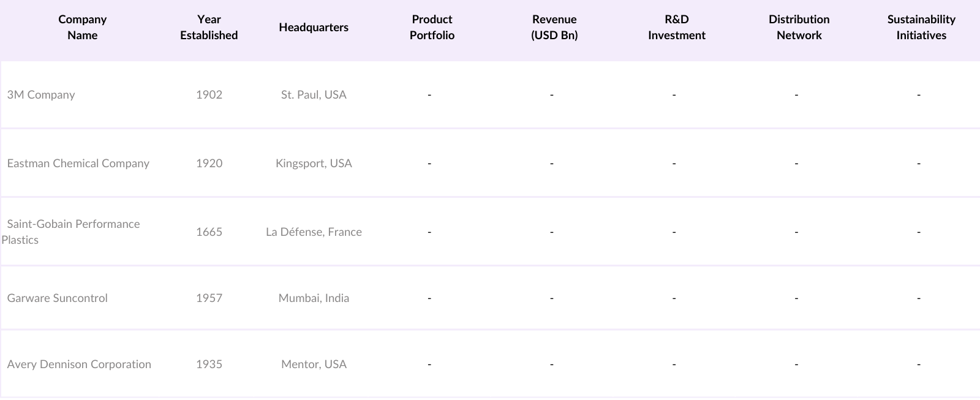
Task: Click the Kingsport, USA cell
Action: tap(314, 164)
